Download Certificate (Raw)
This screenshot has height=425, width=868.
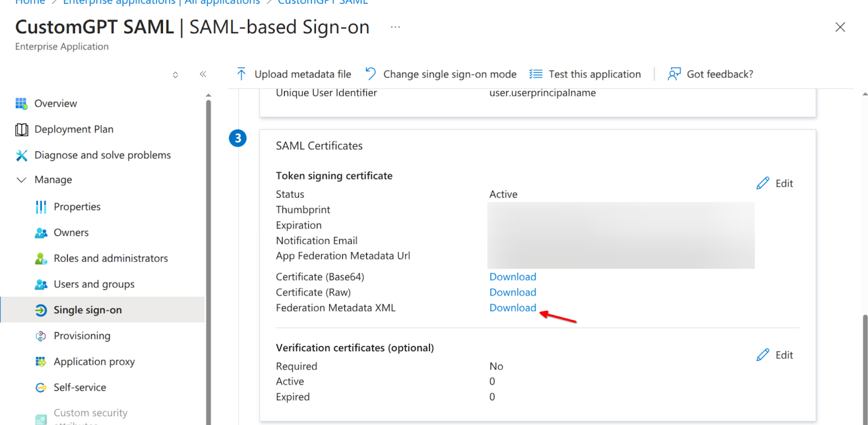pos(513,292)
